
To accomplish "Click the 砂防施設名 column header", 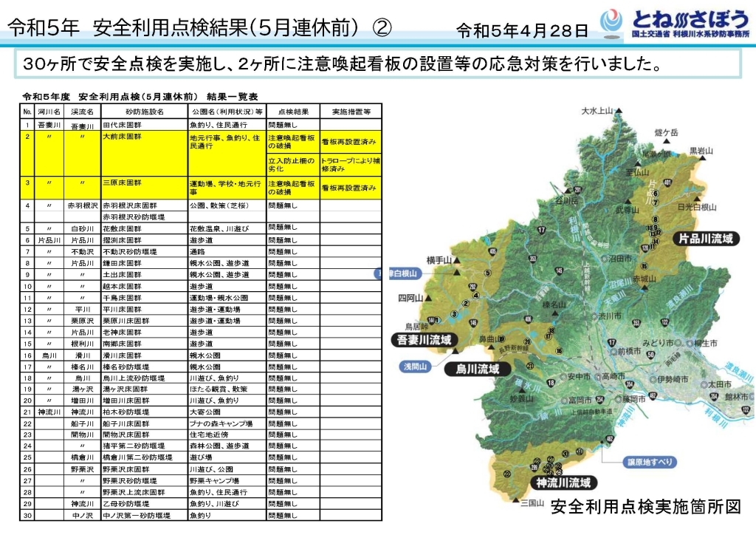I will [x=145, y=112].
